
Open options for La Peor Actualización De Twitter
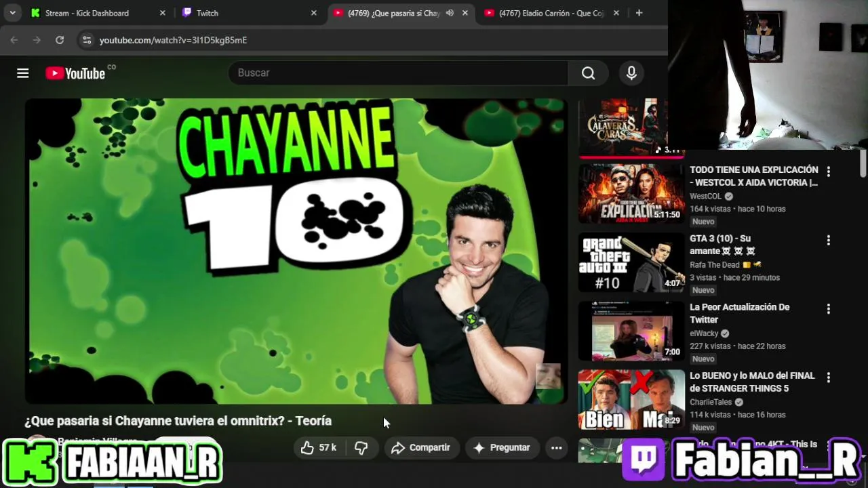point(828,309)
